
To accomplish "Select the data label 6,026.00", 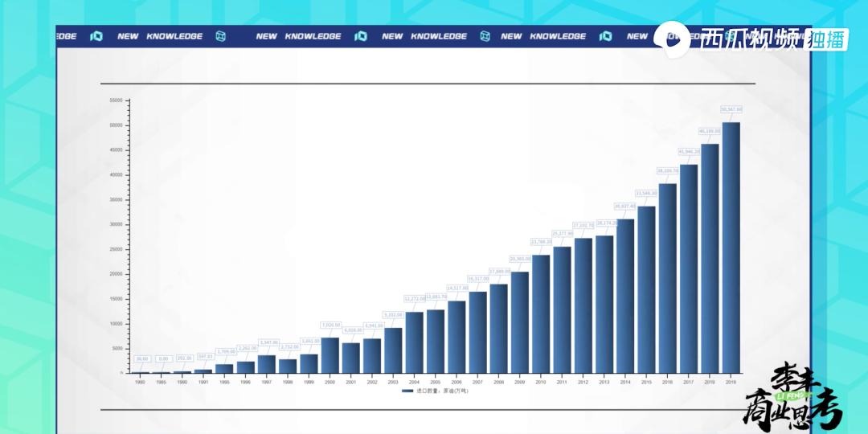I will (352, 330).
